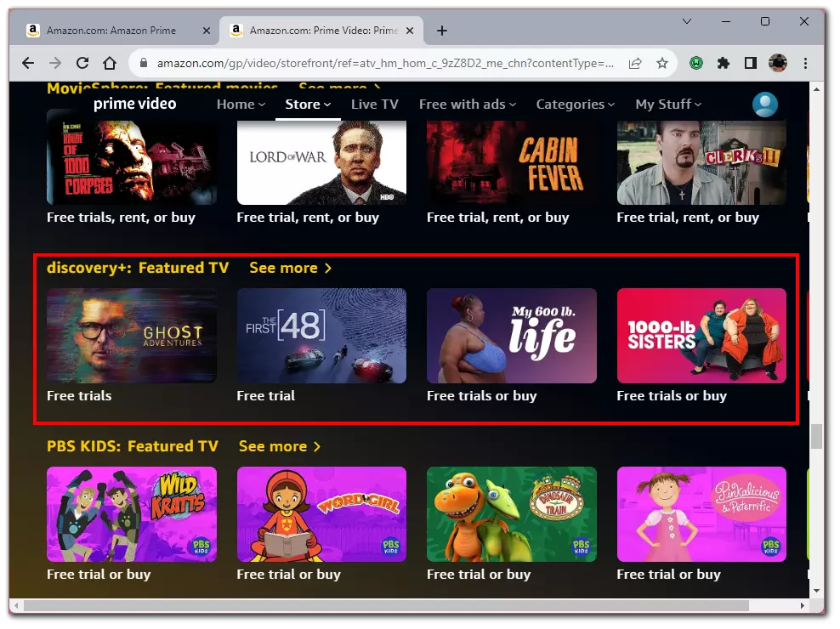
Task: Open the Chrome profile avatar
Action: coord(778,63)
